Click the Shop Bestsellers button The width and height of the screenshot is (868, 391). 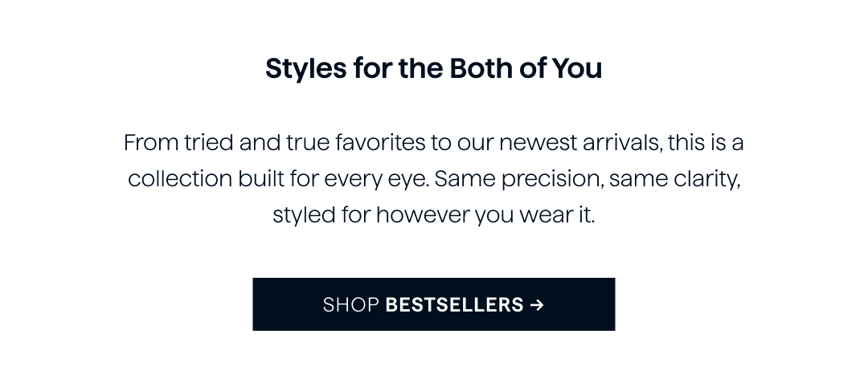point(433,304)
